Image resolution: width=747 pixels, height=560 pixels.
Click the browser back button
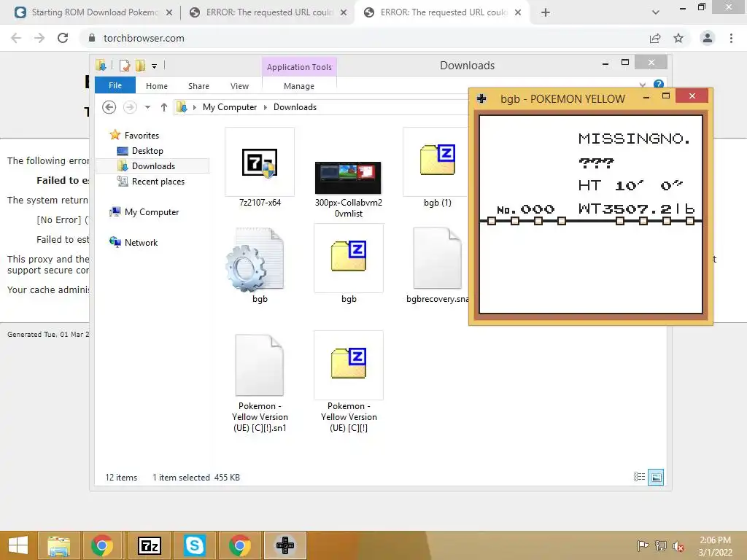[16, 38]
